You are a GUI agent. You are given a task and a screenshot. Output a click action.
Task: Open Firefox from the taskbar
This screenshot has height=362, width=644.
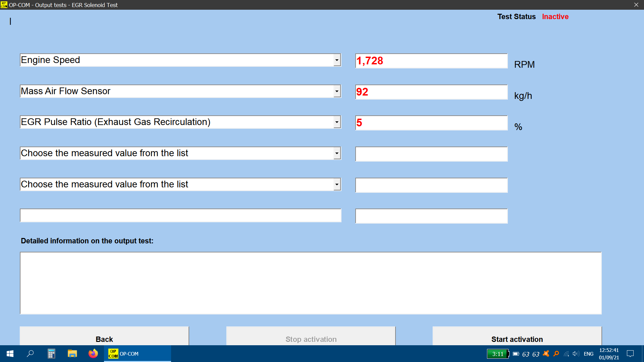click(93, 354)
